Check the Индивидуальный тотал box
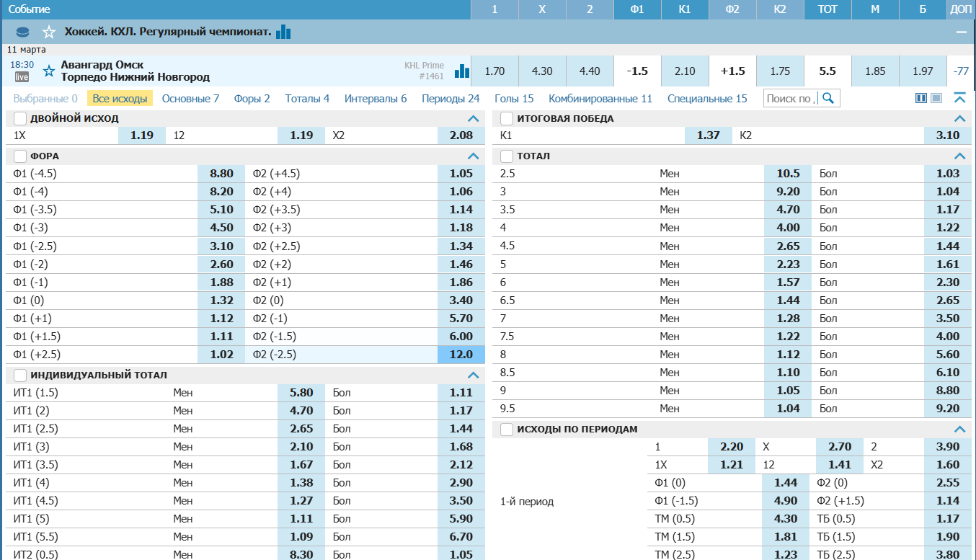 (20, 375)
